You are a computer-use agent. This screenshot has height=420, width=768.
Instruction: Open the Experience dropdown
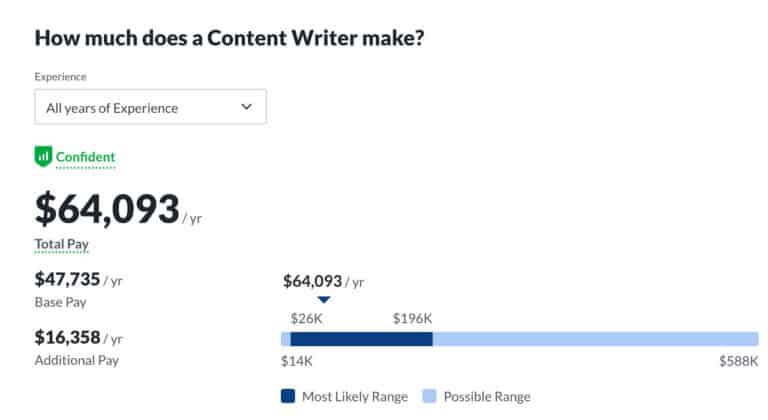click(150, 107)
